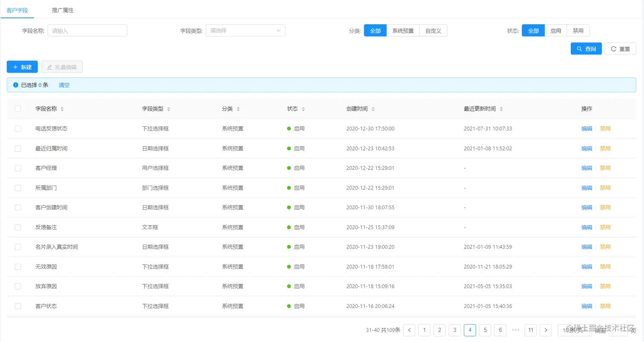Switch to 客户字段 tab
Screen dimensions: 644x342
pyautogui.click(x=17, y=10)
